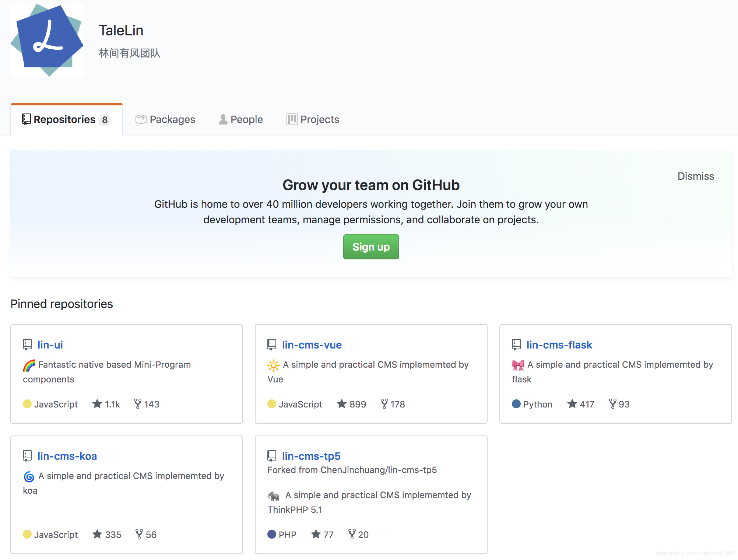The image size is (738, 560).
Task: View lin-cms-koa forks count 56
Action: point(146,535)
